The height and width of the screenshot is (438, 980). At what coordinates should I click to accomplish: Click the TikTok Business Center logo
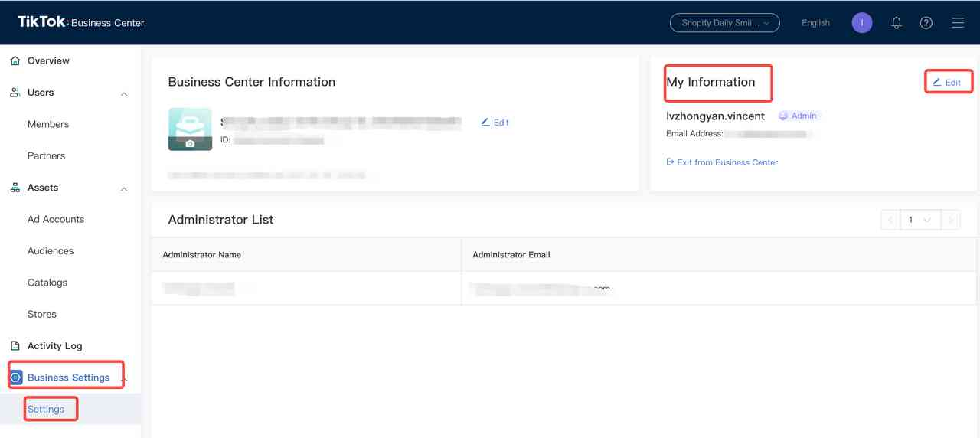tap(81, 22)
